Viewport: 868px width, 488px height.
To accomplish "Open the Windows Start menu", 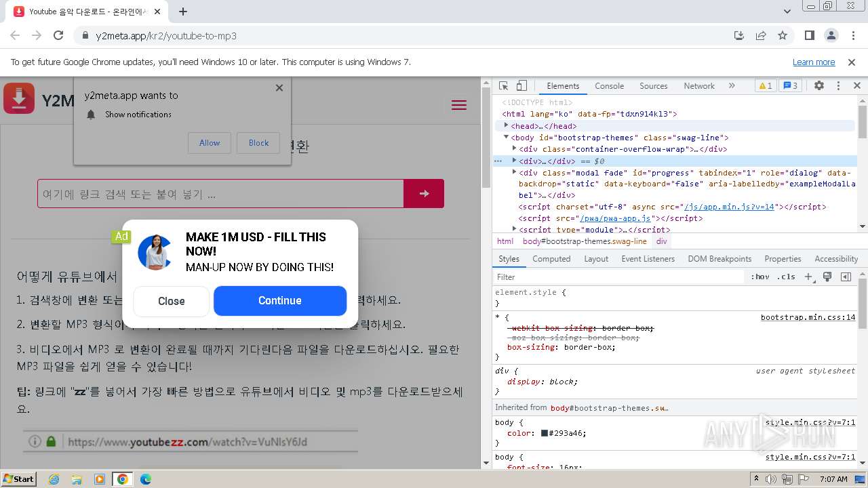I will (x=18, y=479).
